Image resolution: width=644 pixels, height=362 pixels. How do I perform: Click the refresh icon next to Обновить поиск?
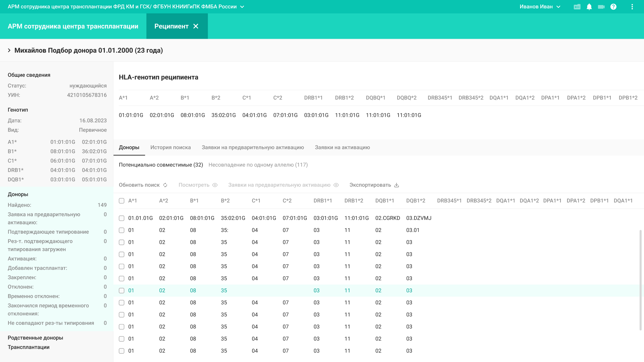[x=165, y=185]
